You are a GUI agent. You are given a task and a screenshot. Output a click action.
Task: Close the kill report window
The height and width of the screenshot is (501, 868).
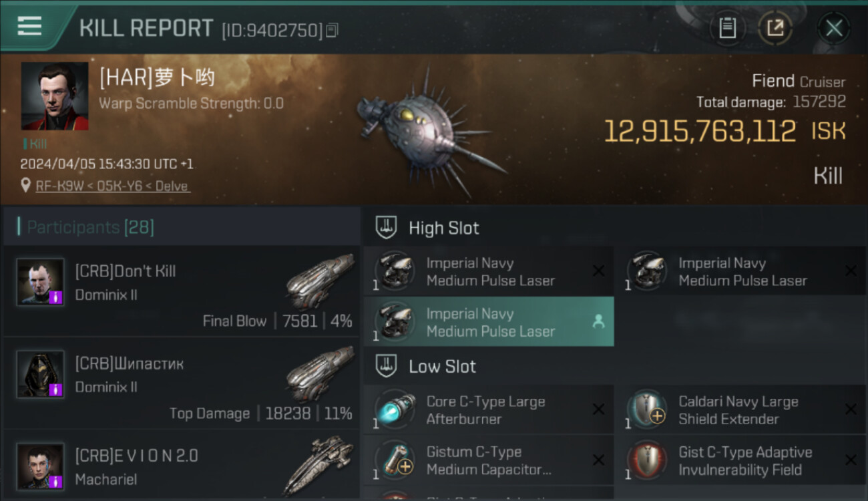pyautogui.click(x=833, y=28)
